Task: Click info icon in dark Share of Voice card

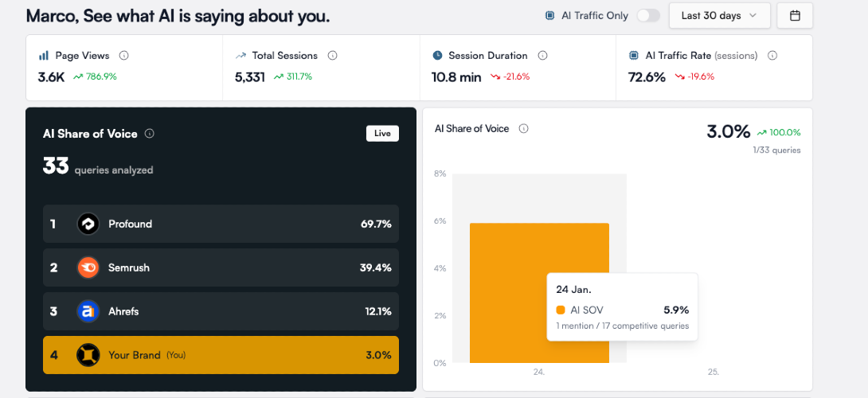Action: point(150,134)
